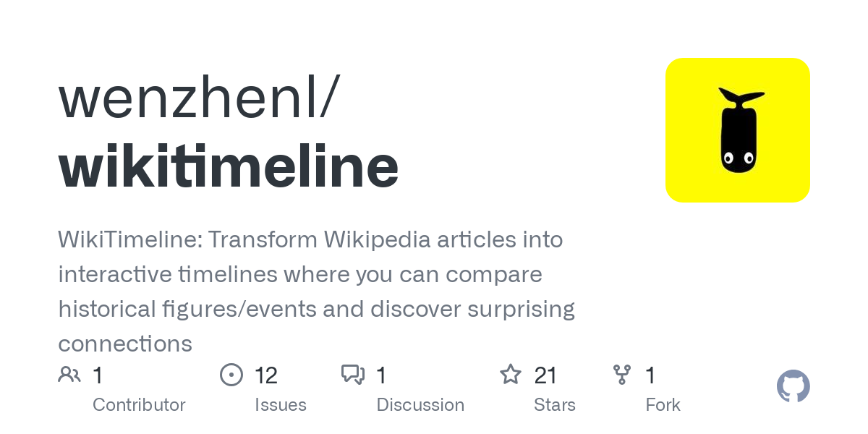The height and width of the screenshot is (434, 868).
Task: Click the discussion count number 1
Action: (x=381, y=375)
